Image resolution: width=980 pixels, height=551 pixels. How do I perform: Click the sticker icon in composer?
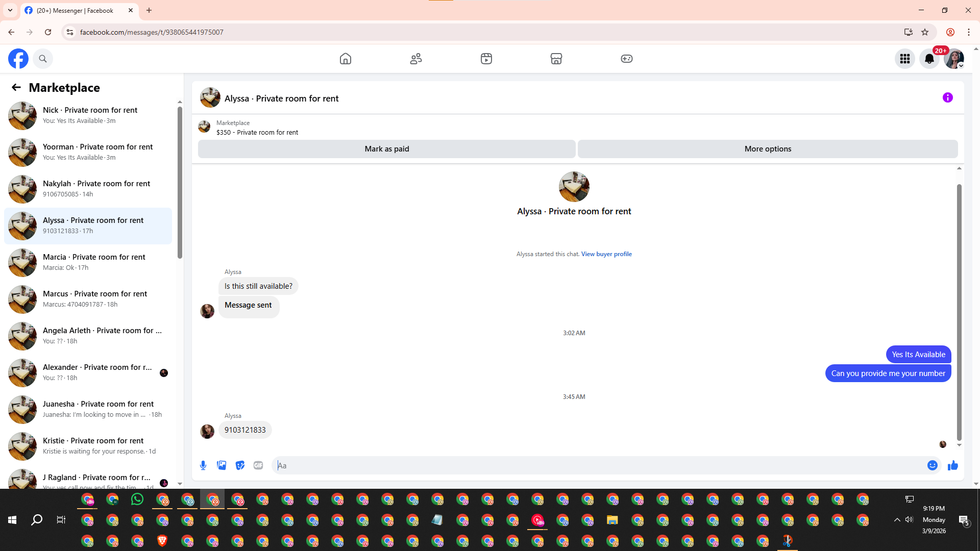click(x=240, y=465)
